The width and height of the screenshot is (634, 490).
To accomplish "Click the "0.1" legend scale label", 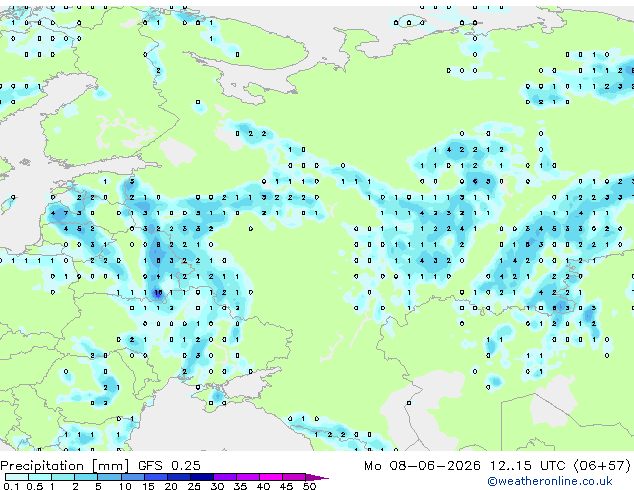I will (11, 486).
